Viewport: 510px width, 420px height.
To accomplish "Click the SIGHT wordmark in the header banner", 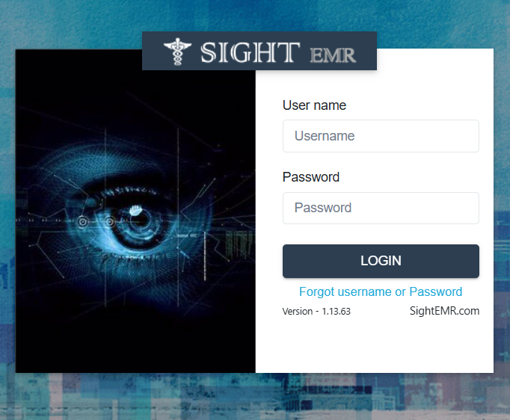I will click(250, 52).
